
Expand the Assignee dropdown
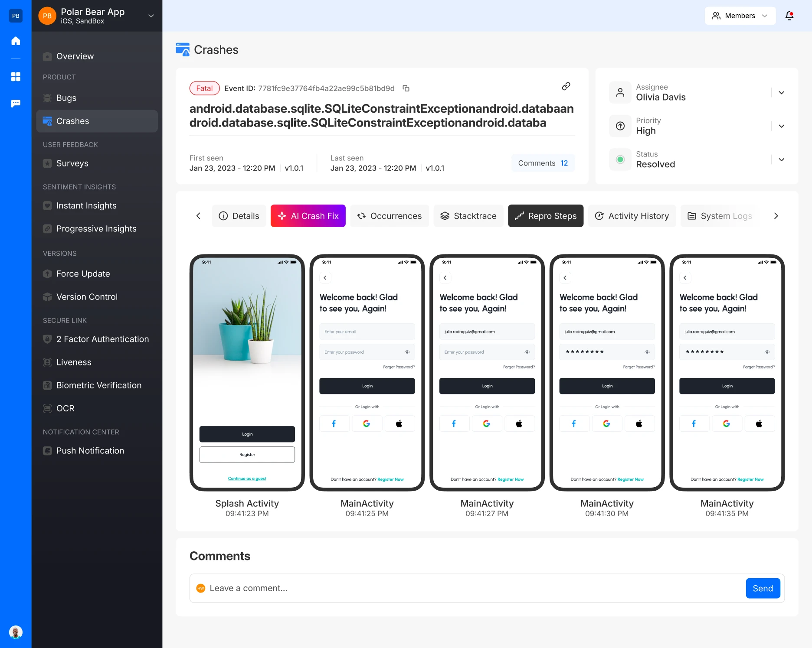click(x=781, y=92)
